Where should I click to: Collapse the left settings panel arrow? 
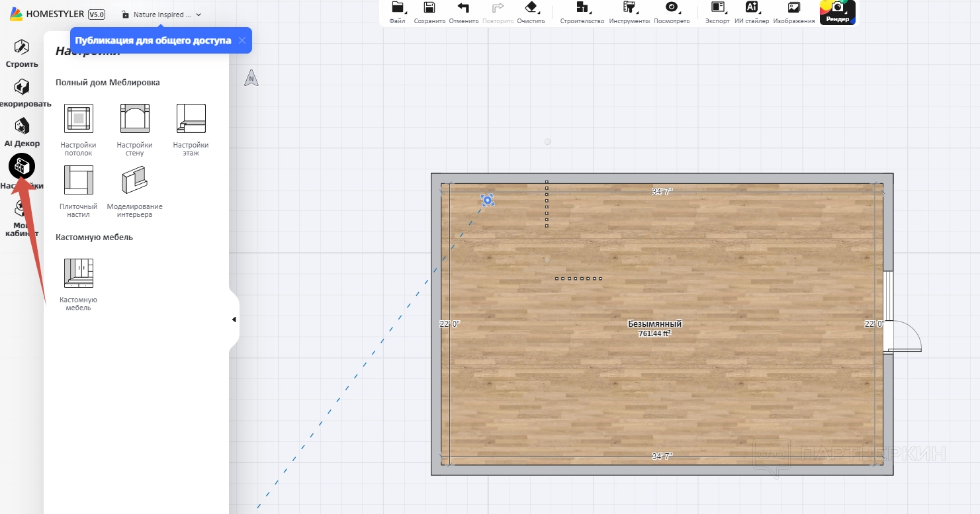tap(234, 320)
